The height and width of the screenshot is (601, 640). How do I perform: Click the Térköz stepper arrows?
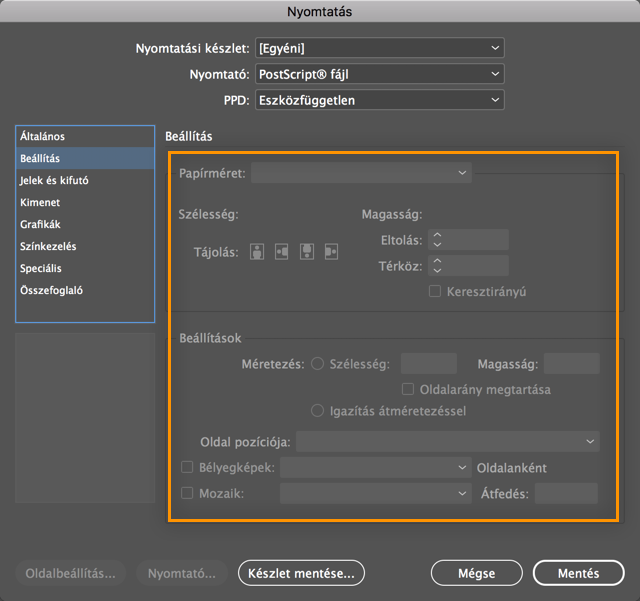point(438,266)
